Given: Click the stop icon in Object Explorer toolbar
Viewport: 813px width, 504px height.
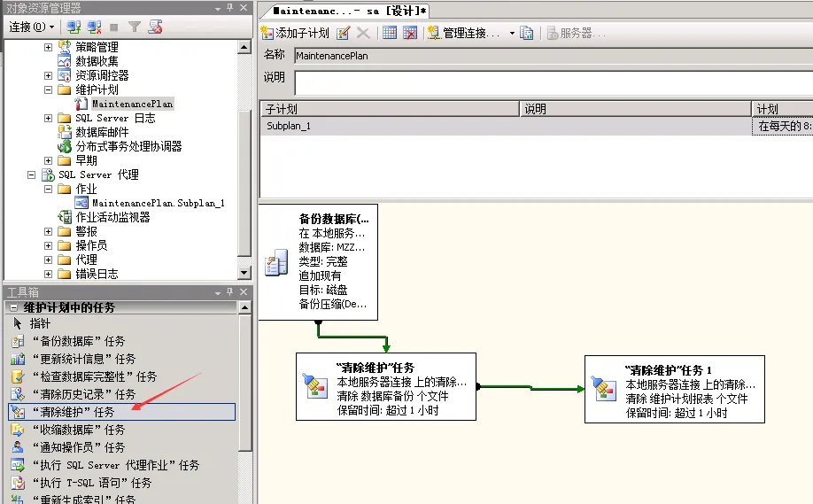Looking at the screenshot, I should (114, 27).
